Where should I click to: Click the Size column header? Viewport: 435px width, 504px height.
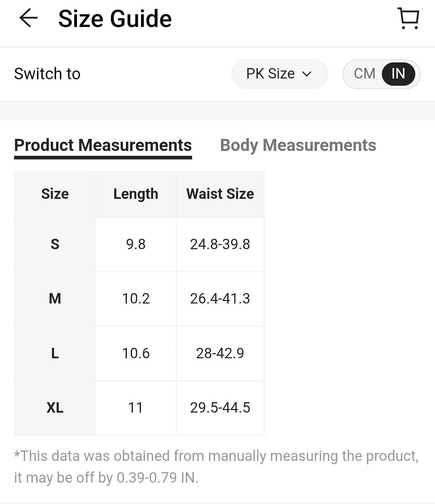pyautogui.click(x=55, y=194)
